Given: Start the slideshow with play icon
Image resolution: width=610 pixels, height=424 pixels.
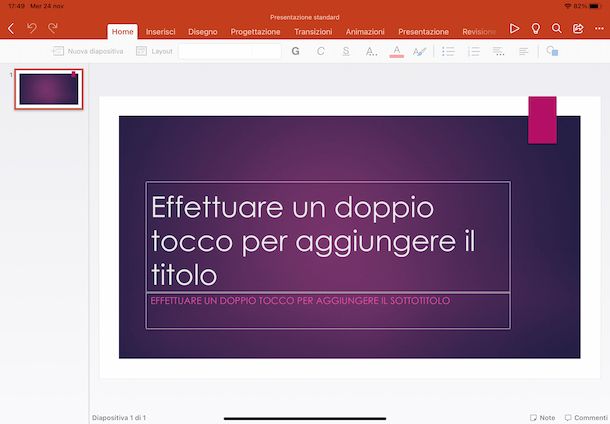Looking at the screenshot, I should tap(514, 28).
